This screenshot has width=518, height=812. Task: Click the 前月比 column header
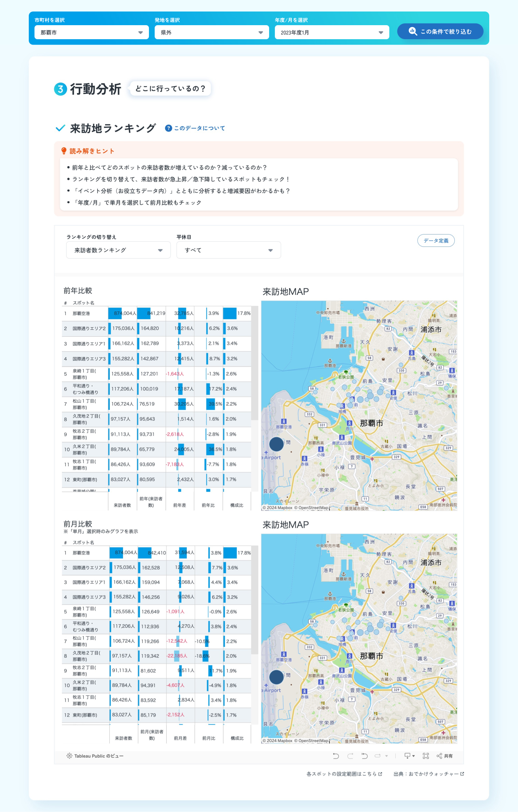[209, 738]
